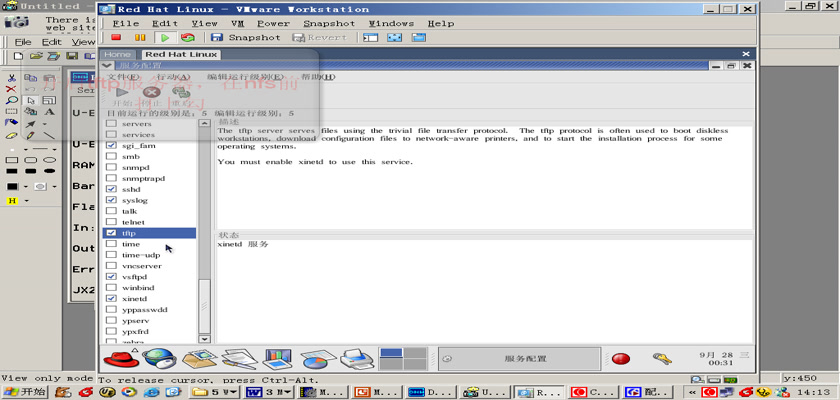Open the folder group 5 taskbar button
Screen dimensions: 840x400
click(x=214, y=392)
